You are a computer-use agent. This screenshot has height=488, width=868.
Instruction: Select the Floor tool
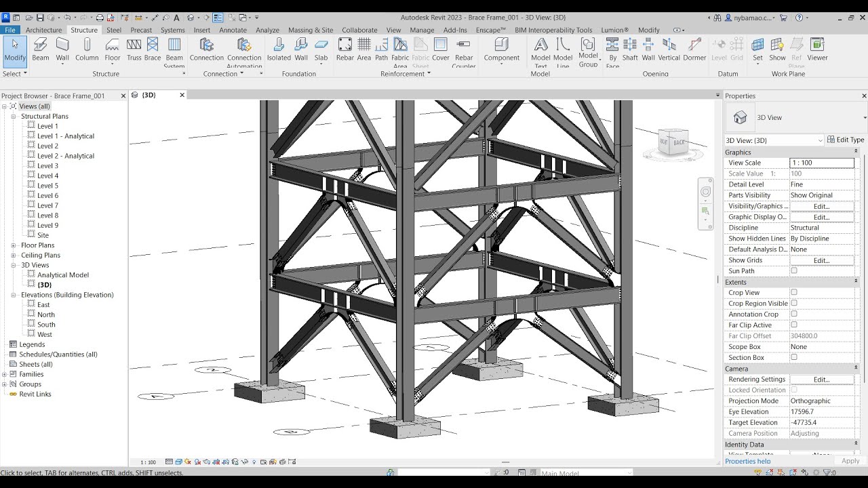113,50
